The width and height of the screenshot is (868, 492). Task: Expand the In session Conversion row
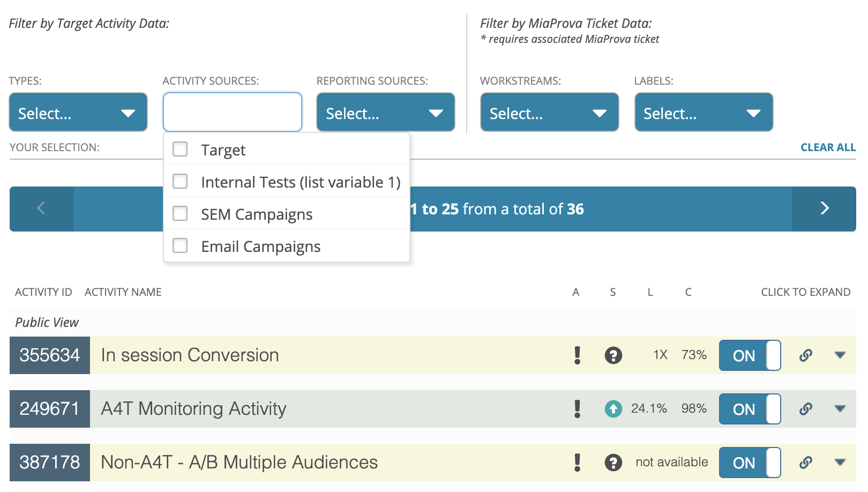point(840,355)
